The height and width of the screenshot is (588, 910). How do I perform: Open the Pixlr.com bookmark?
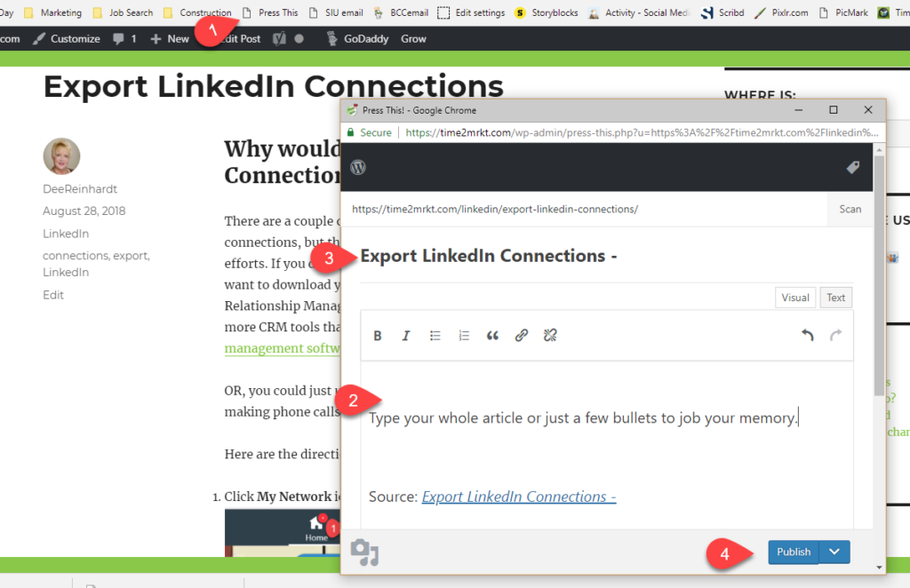pyautogui.click(x=781, y=12)
